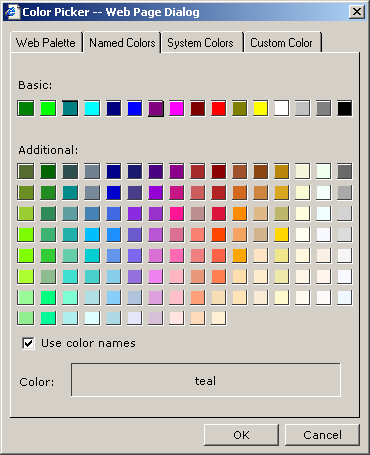Choose the dark slate gray Additional swatch
370x455 pixels.
tap(70, 171)
